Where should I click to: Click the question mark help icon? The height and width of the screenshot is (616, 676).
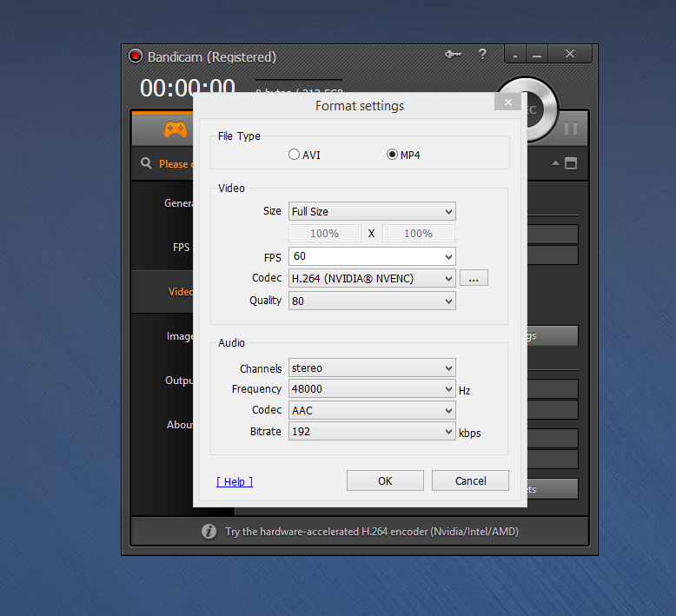[x=482, y=55]
